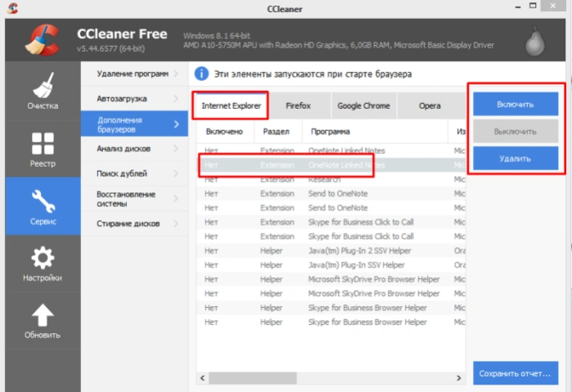Open Удаление программ submenu
Image resolution: width=572 pixels, height=392 pixels.
(134, 74)
